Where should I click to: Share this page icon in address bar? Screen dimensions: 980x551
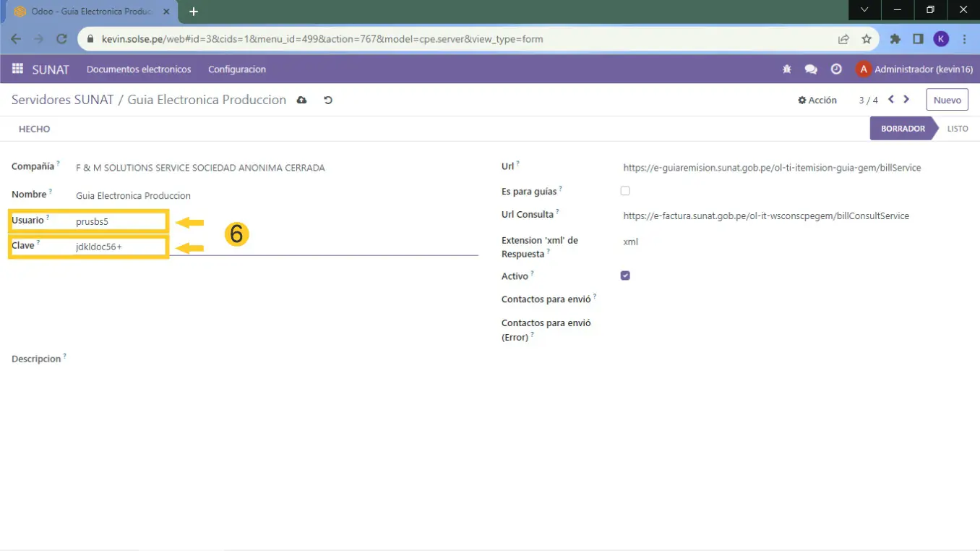click(x=843, y=39)
